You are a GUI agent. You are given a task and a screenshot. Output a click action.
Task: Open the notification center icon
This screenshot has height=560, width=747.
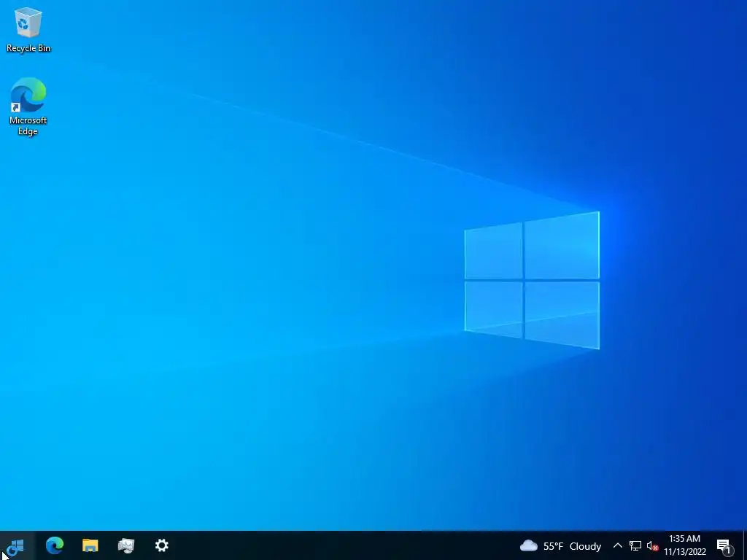tap(724, 546)
